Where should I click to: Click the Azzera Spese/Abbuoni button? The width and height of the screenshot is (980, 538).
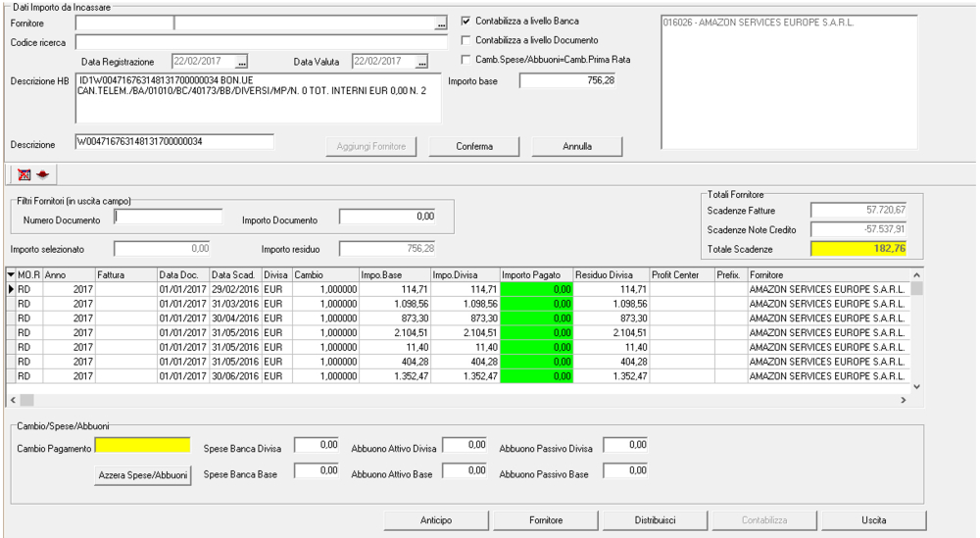[143, 475]
